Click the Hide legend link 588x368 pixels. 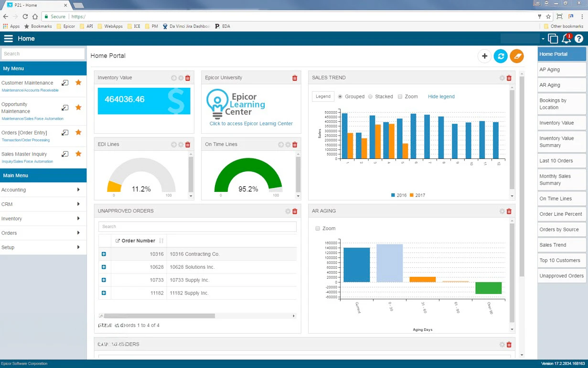click(x=441, y=96)
